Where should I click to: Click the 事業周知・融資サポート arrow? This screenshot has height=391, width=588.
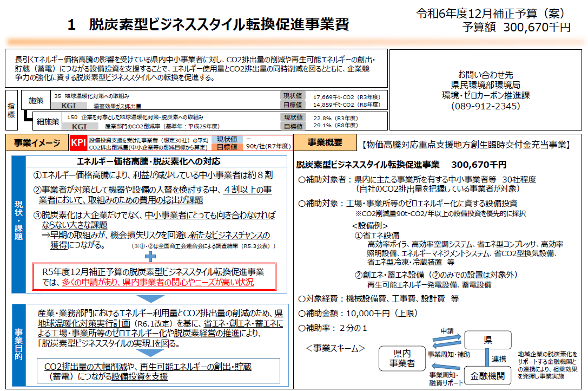tap(445, 368)
